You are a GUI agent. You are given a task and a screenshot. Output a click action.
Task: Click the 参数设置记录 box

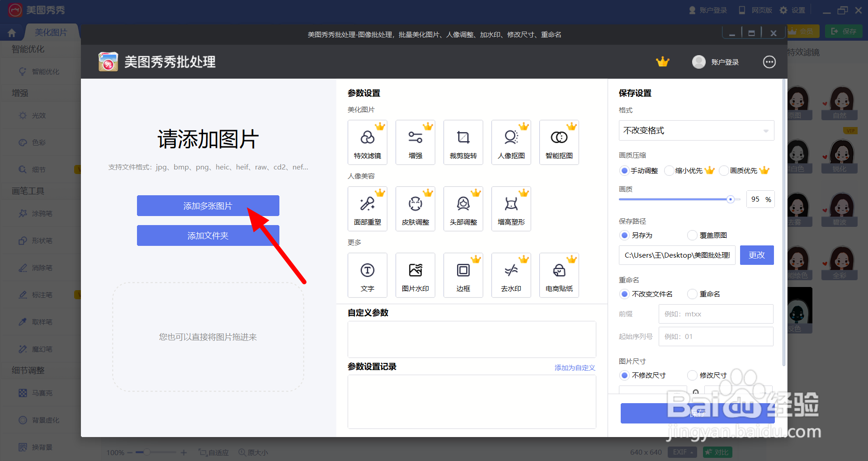(472, 402)
